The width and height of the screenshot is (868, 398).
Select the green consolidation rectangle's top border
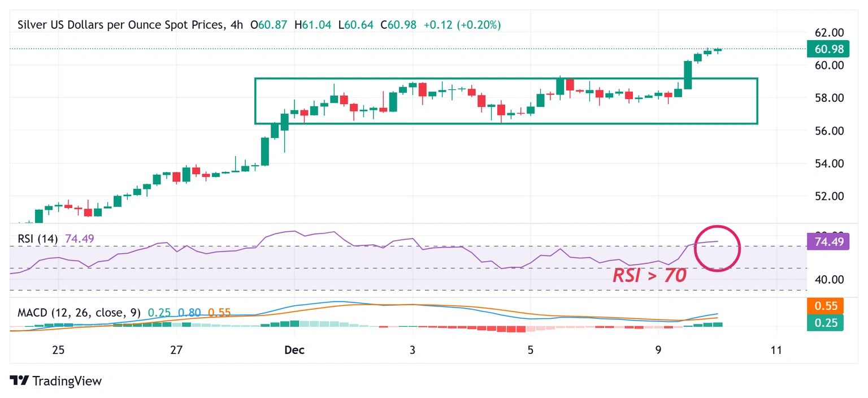pos(506,79)
